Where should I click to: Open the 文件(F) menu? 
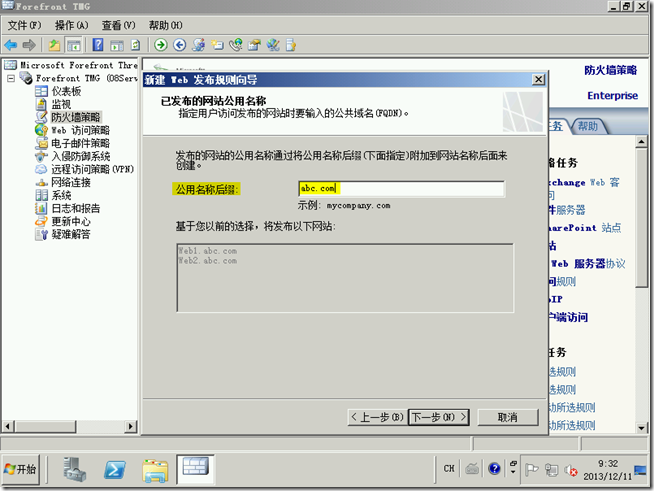(x=25, y=25)
